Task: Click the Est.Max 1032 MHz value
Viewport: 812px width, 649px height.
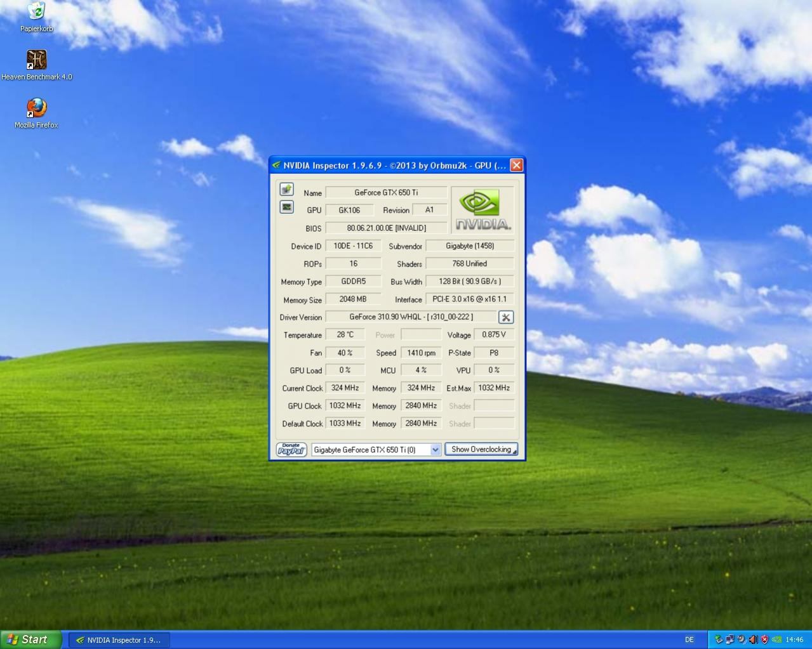Action: (494, 388)
